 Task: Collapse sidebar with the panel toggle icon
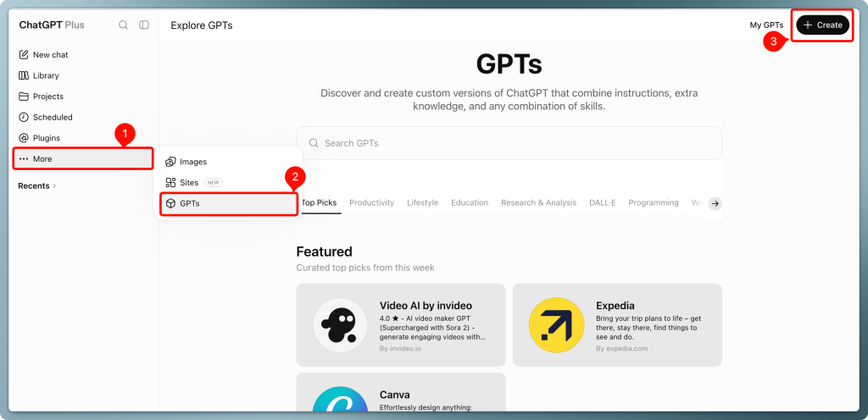click(x=144, y=25)
